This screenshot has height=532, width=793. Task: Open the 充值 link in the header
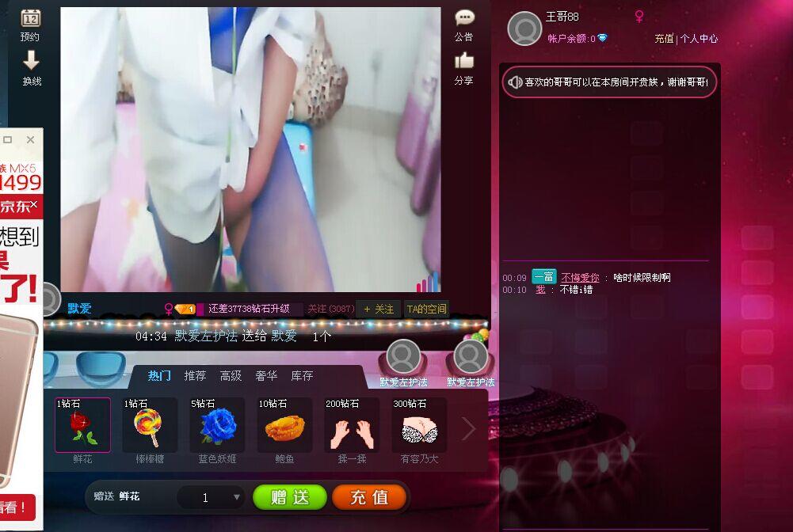664,39
